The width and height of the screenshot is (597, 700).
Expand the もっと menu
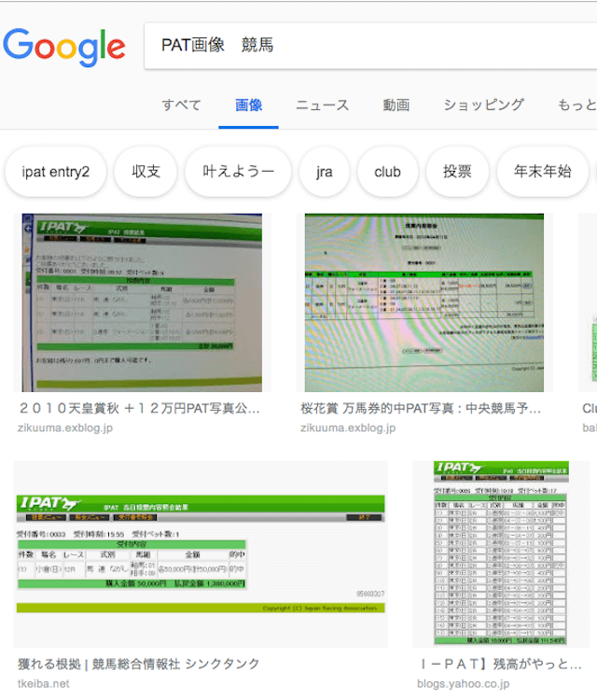click(576, 105)
